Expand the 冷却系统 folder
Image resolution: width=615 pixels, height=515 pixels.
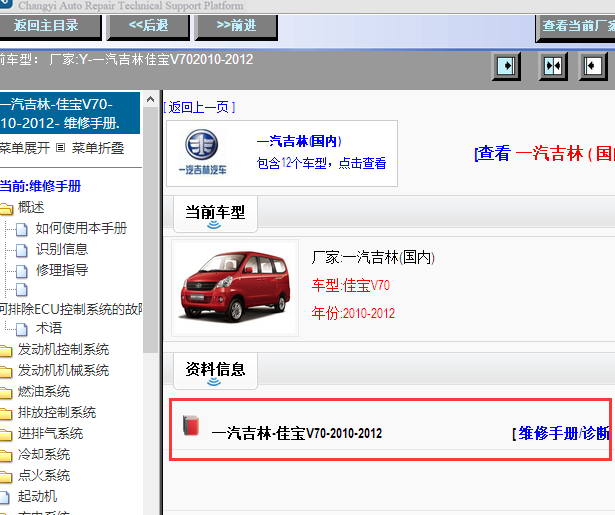pos(44,455)
